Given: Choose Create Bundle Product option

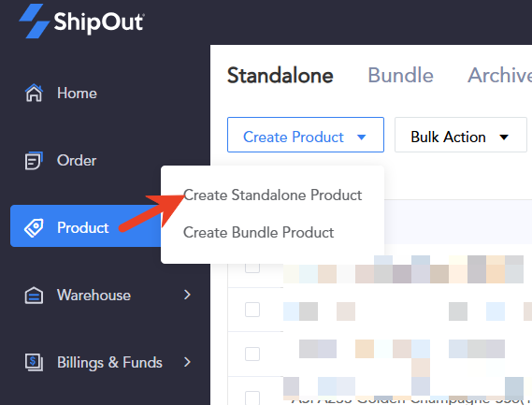Looking at the screenshot, I should (259, 233).
